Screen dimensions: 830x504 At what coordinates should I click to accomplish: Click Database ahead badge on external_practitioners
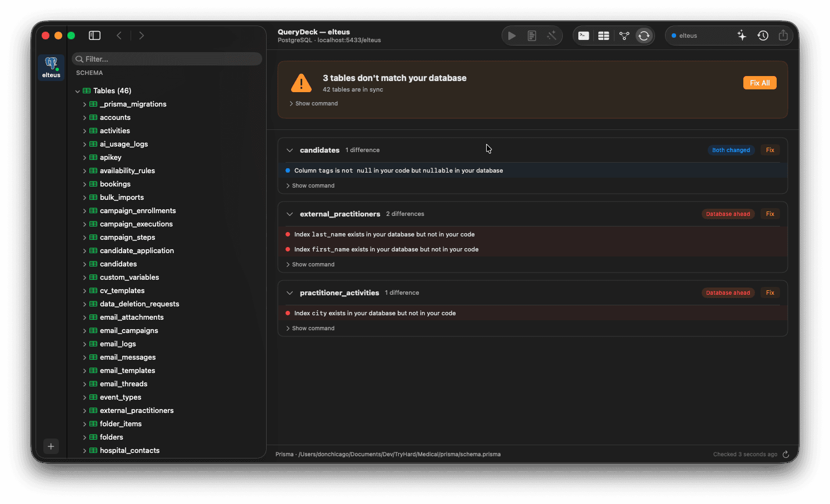tap(728, 214)
